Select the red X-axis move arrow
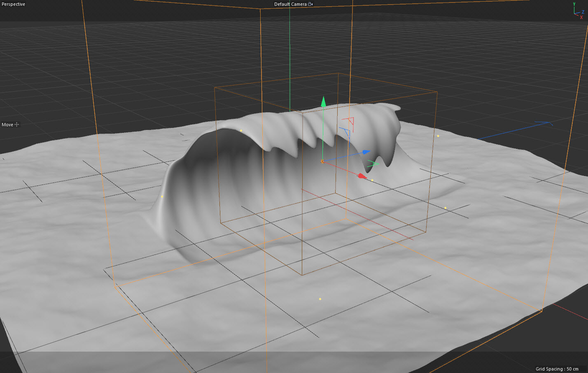This screenshot has width=588, height=373. (x=362, y=176)
